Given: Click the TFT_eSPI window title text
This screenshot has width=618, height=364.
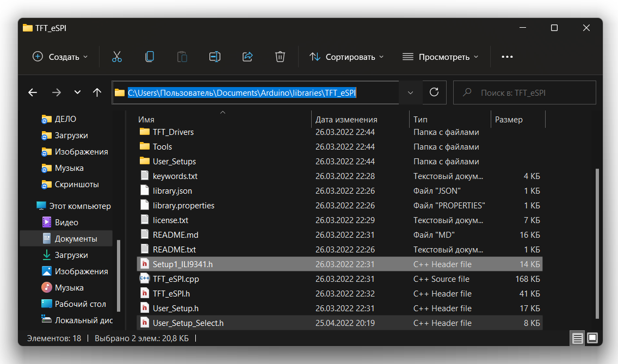Looking at the screenshot, I should click(51, 28).
